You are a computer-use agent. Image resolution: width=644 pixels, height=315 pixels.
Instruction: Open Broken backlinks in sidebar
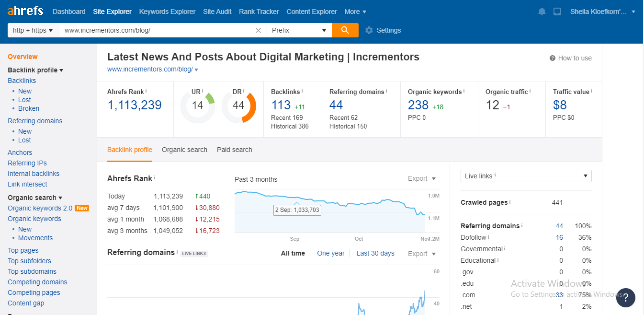(29, 108)
